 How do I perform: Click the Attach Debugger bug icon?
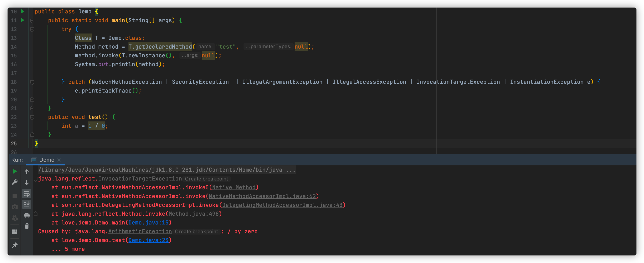15,218
